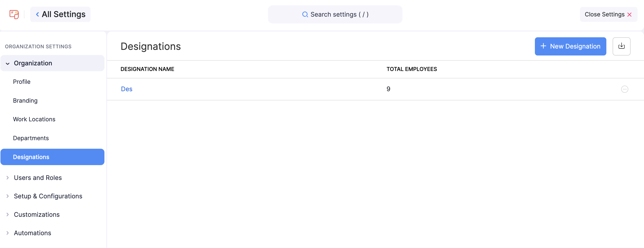Collapse the Organization section
The image size is (644, 248).
(x=8, y=63)
